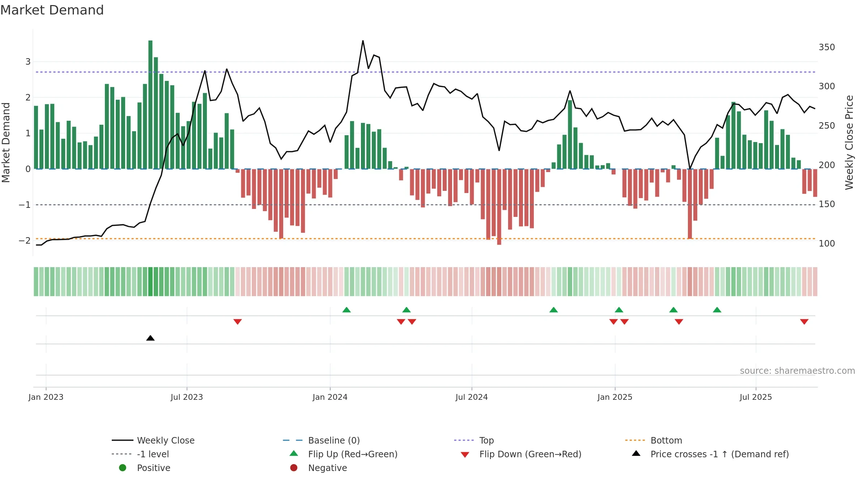Click the Jul 2025 axis label
The width and height of the screenshot is (868, 488).
(756, 397)
